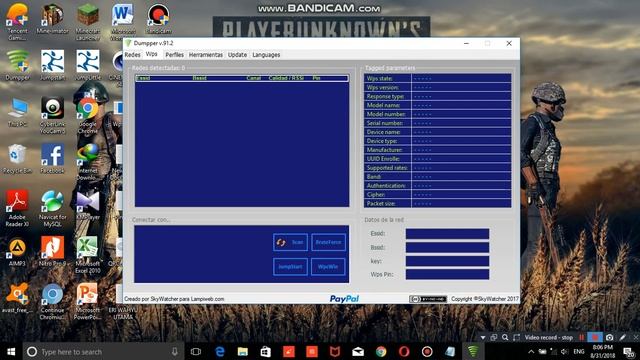Screen dimensions: 640x360
Task: Show hidden system tray icons
Action: point(531,351)
